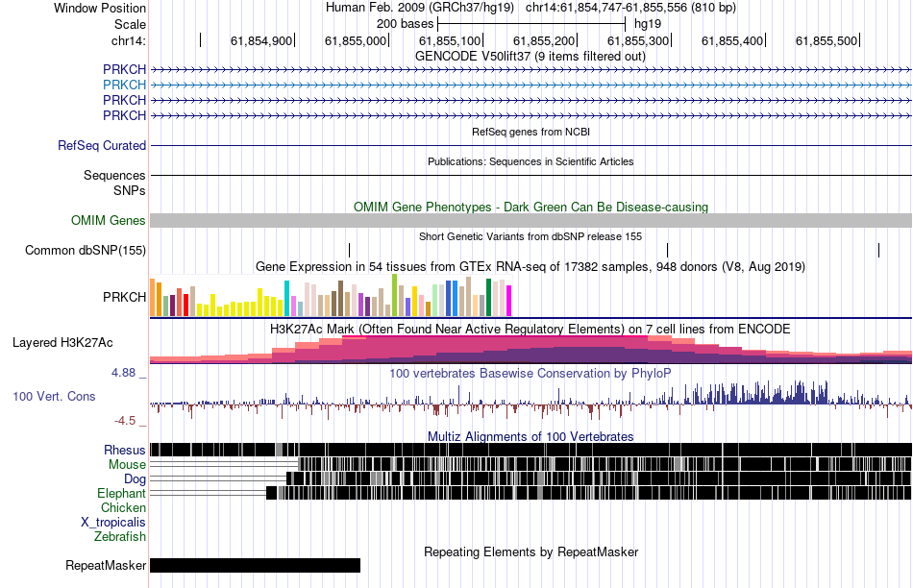The image size is (913, 588).
Task: Click the 61,855,000 ruler position
Action: point(356,40)
